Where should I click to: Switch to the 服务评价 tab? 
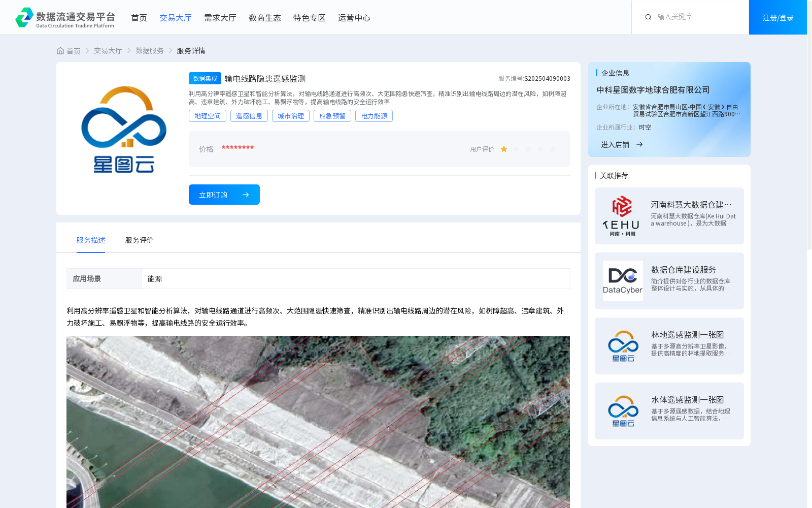[x=140, y=240]
